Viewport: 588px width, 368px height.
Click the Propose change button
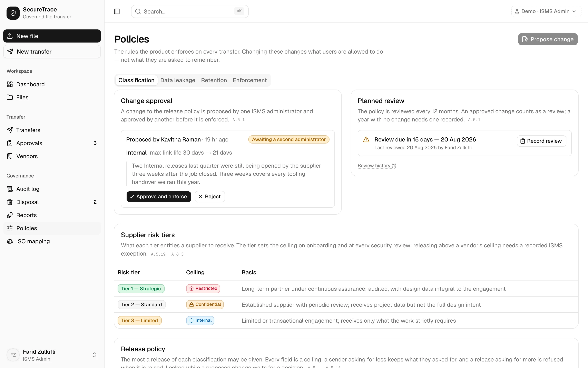coord(548,39)
